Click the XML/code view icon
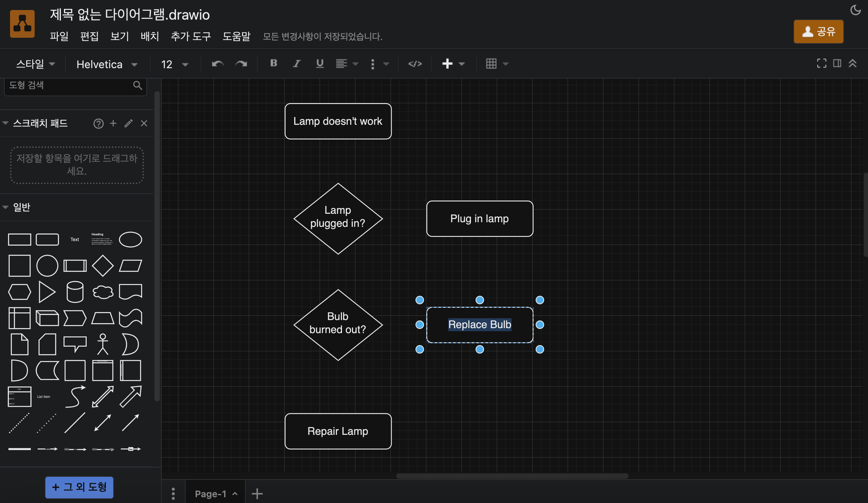The height and width of the screenshot is (503, 868). (415, 64)
